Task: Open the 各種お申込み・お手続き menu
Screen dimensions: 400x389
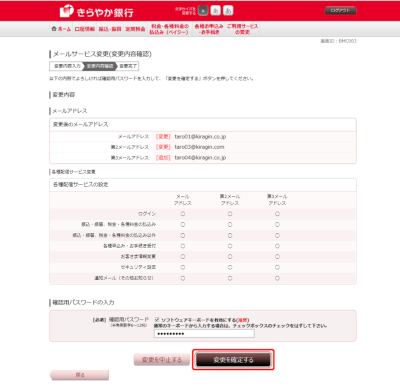Action: tap(209, 29)
